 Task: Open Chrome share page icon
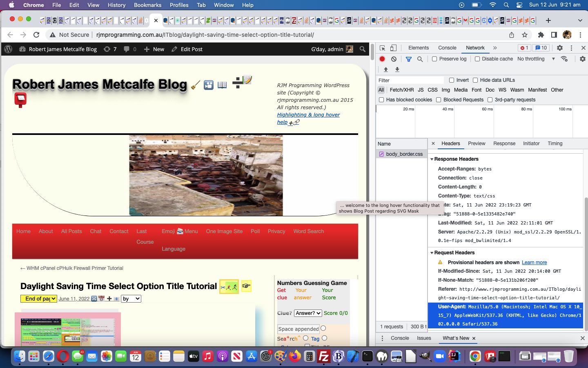click(x=512, y=35)
